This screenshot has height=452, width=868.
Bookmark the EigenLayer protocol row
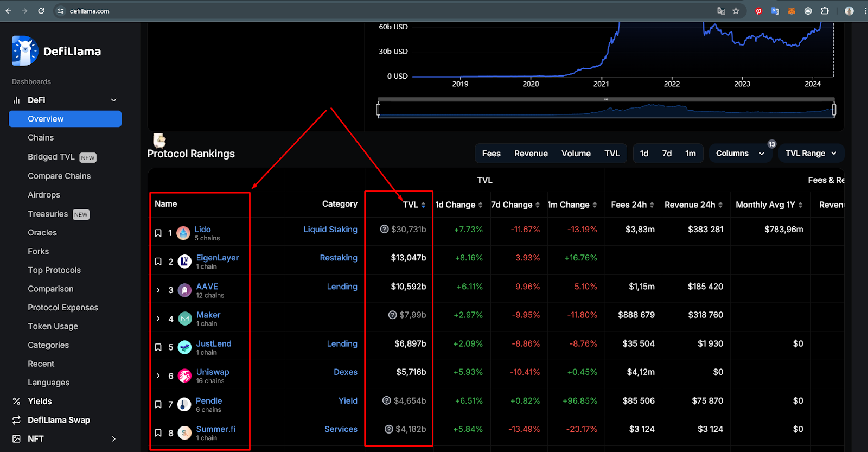(158, 262)
